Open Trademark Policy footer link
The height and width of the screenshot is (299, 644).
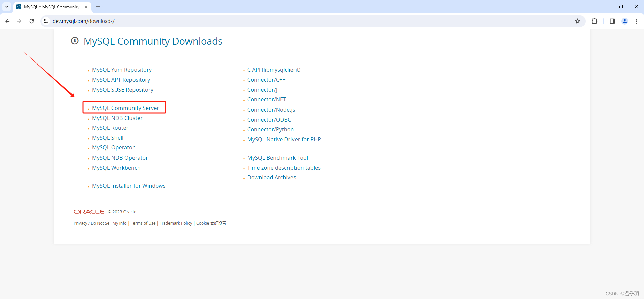(x=176, y=223)
